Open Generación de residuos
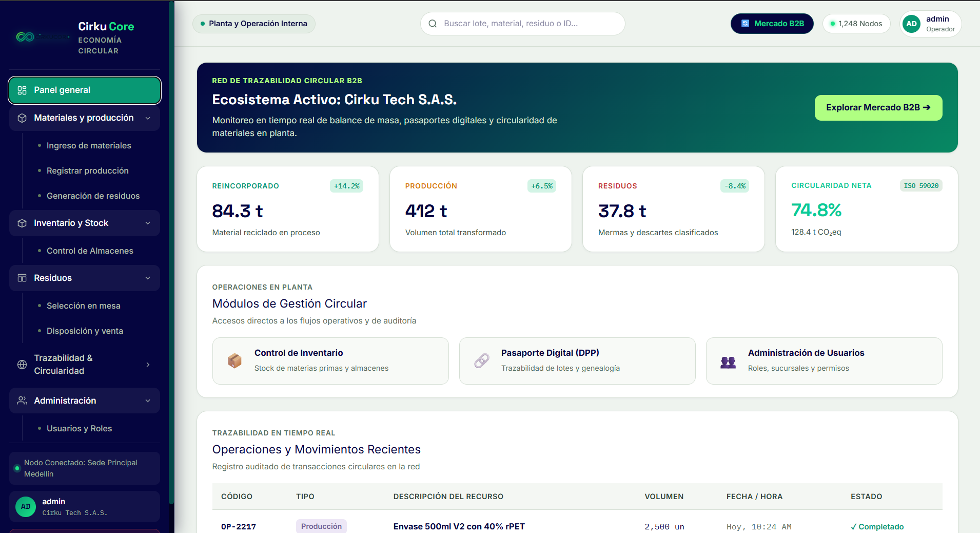This screenshot has height=533, width=980. (x=93, y=196)
